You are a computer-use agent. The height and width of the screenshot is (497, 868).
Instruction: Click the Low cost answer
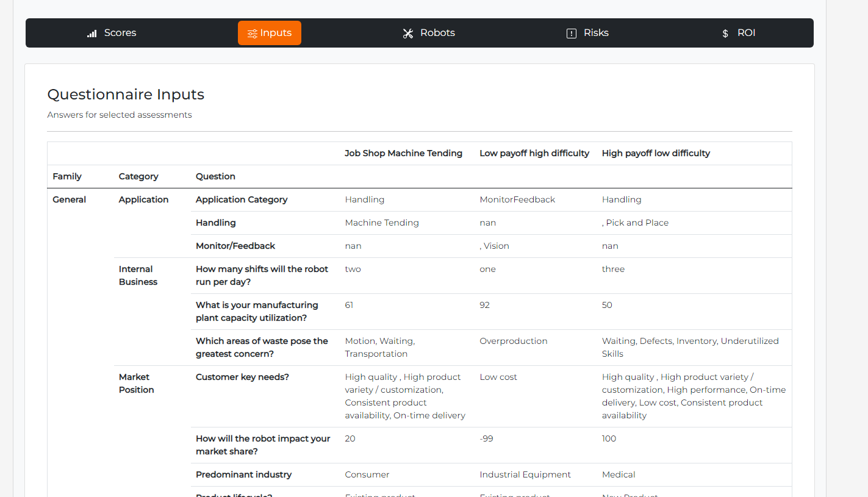(x=498, y=377)
